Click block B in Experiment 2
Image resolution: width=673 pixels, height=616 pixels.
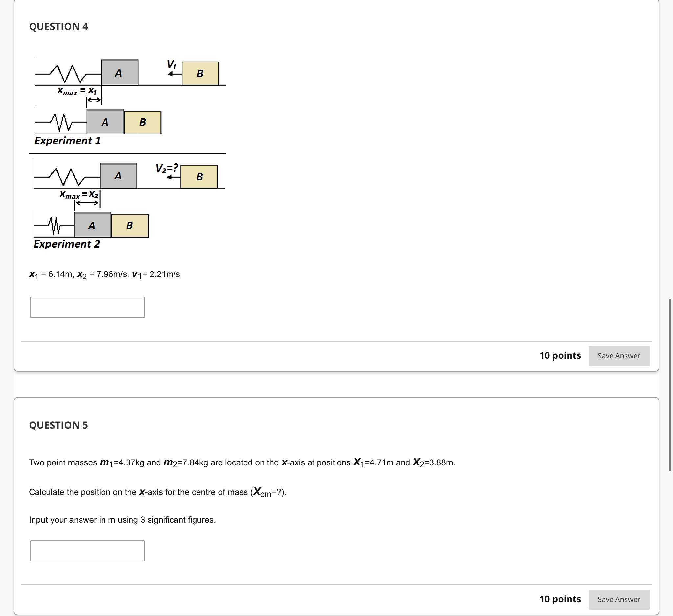[x=129, y=225]
